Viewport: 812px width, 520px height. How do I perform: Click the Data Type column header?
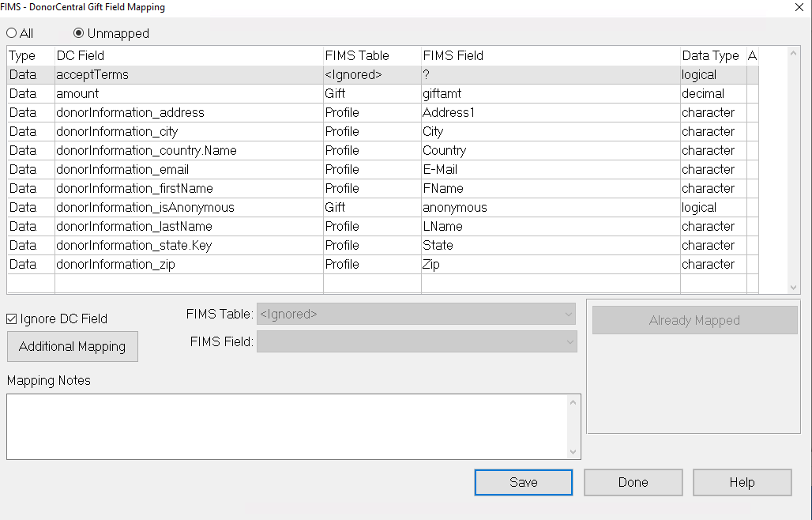[713, 55]
